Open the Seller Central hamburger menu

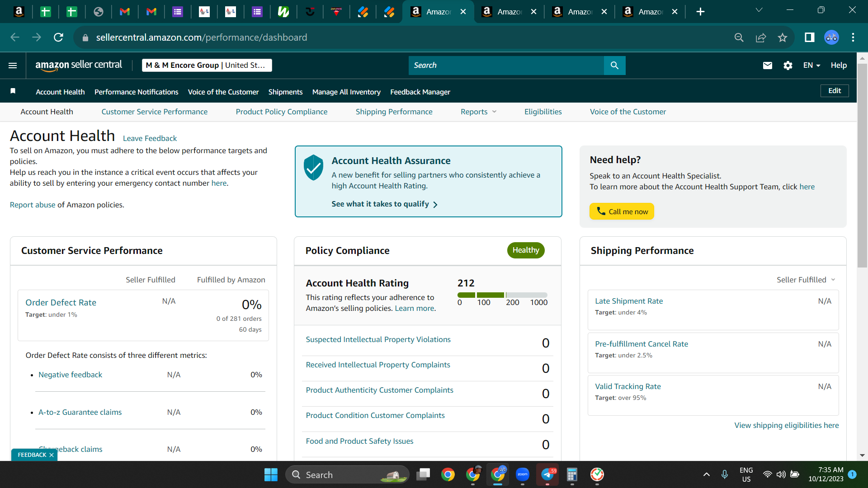coord(13,66)
